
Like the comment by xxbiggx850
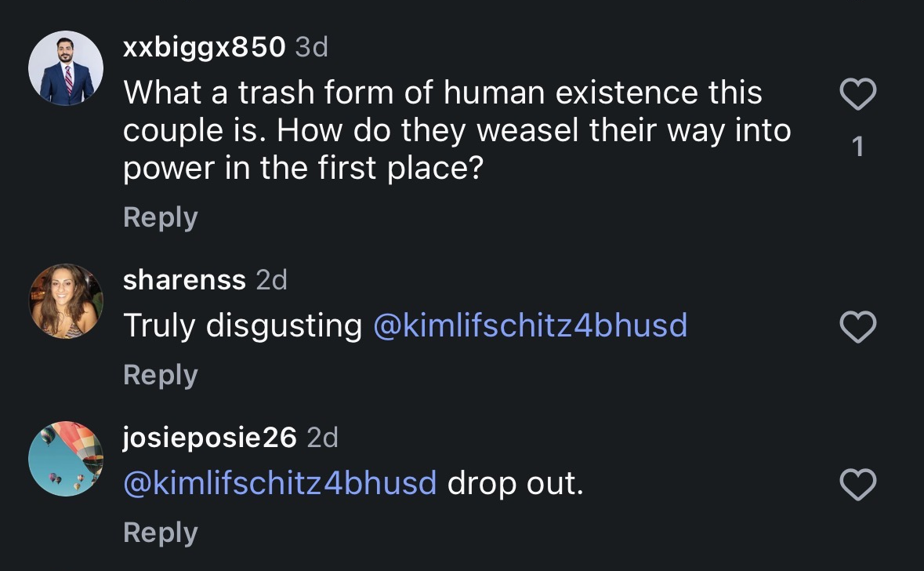coord(858,94)
